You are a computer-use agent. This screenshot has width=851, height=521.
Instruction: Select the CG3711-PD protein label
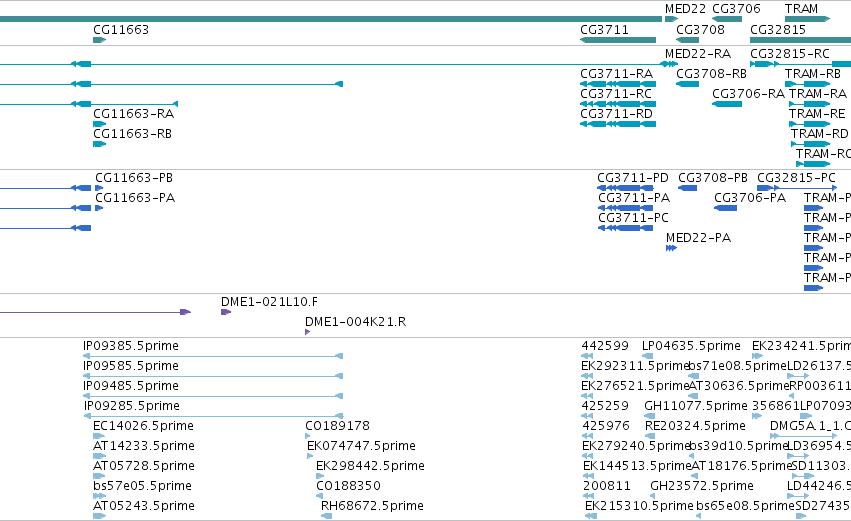coord(633,178)
